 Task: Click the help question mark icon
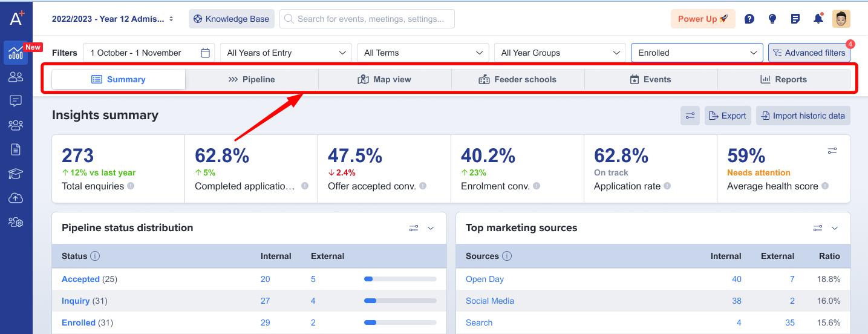point(749,19)
